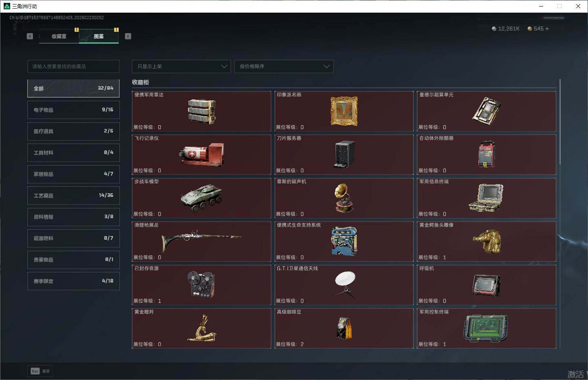Select the 已封存音源 tape recorder icon

pos(201,285)
